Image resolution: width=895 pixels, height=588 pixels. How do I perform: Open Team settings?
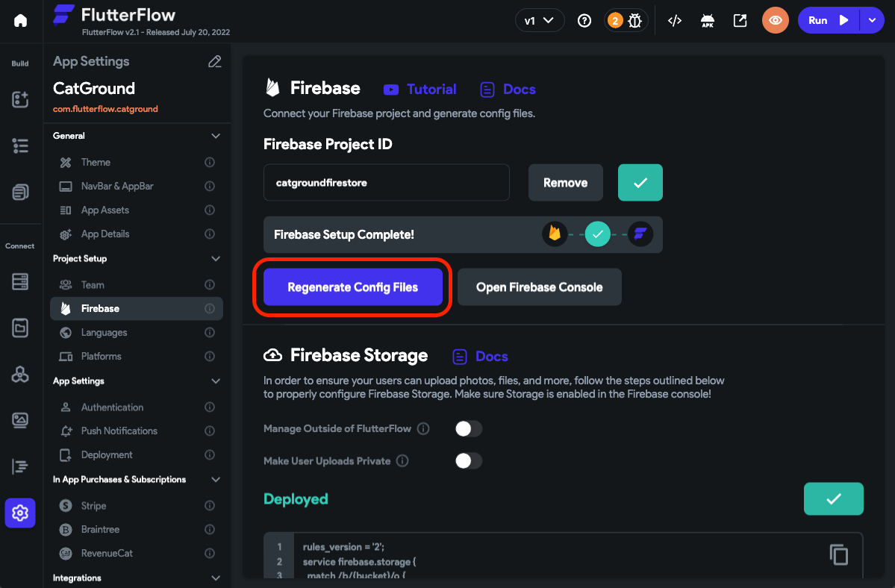[x=137, y=284]
